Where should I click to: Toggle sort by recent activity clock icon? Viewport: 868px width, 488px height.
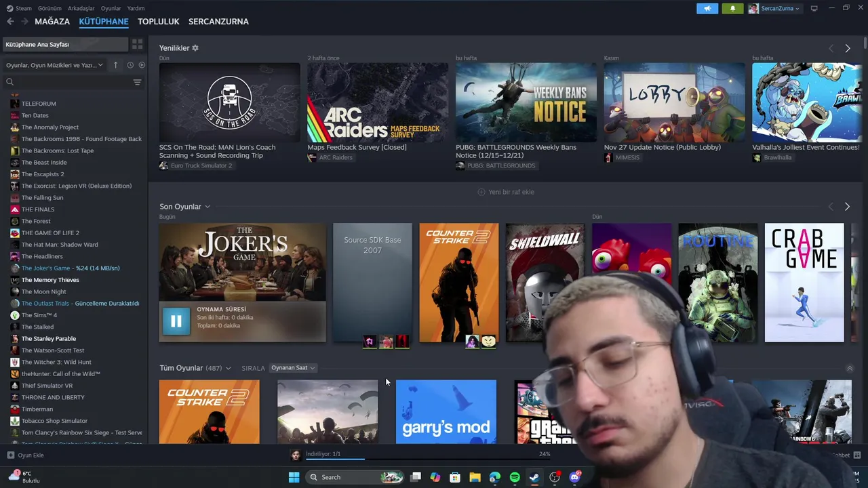click(130, 65)
